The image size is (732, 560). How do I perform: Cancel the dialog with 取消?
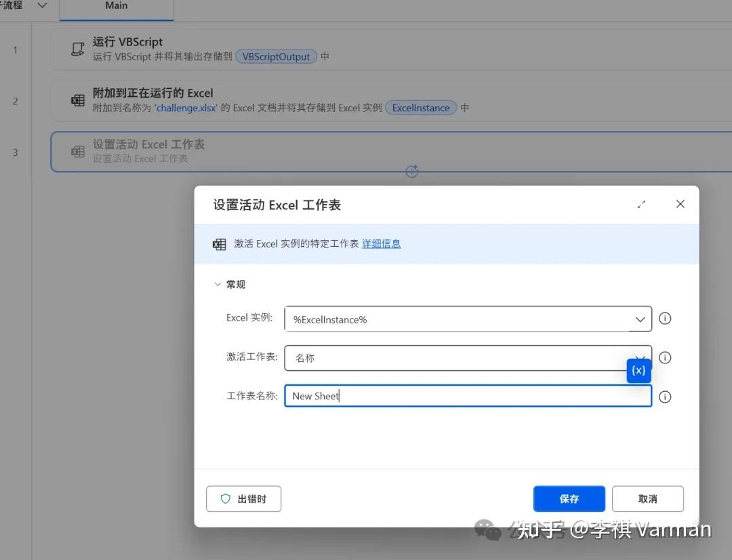(647, 498)
